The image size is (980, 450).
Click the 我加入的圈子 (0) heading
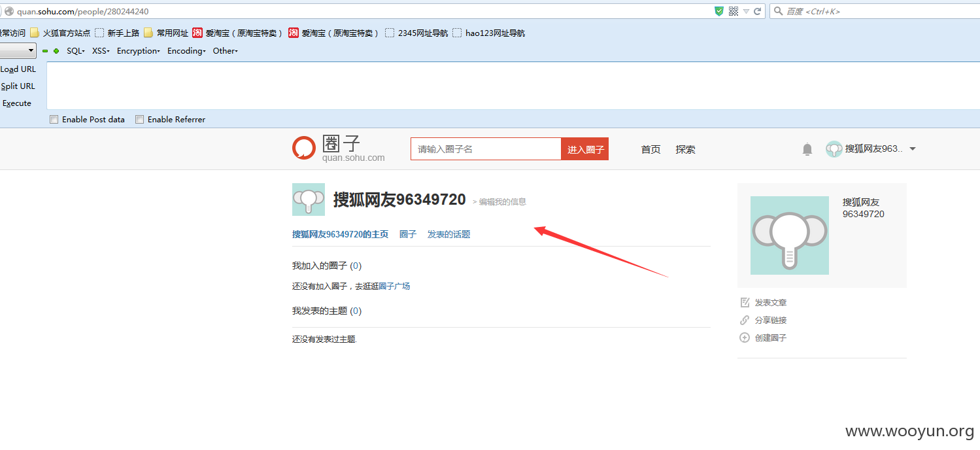(x=327, y=266)
